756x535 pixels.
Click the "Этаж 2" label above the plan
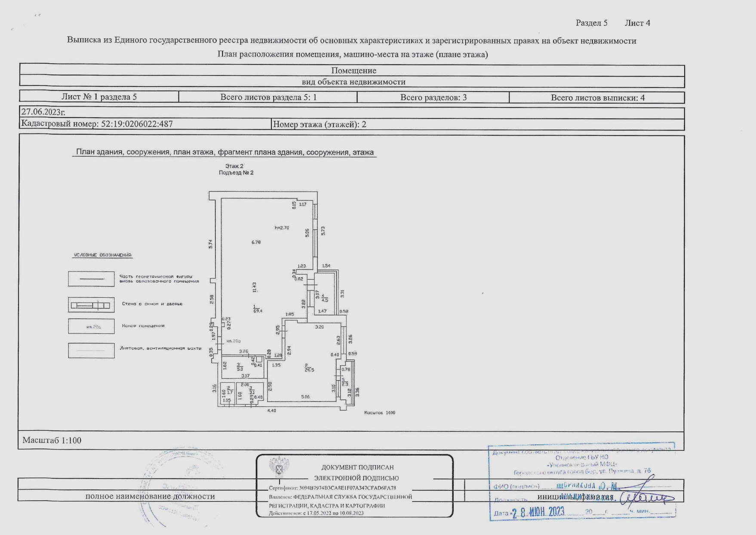(x=234, y=166)
